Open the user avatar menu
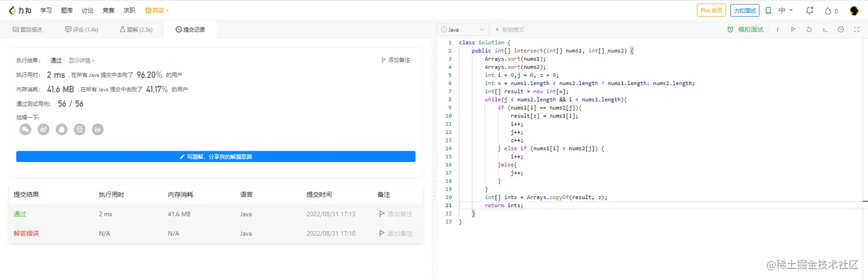Viewport: 868px width, 280px height. (x=854, y=10)
